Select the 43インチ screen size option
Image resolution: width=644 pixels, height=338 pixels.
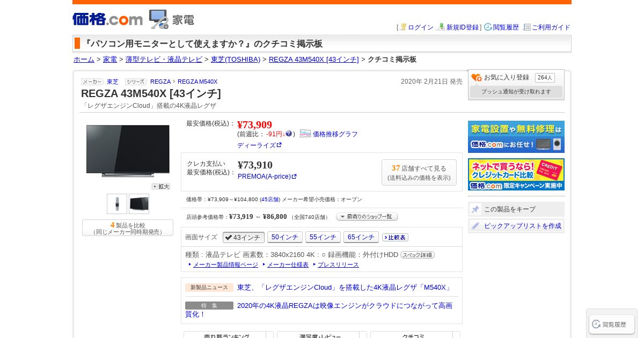[244, 237]
